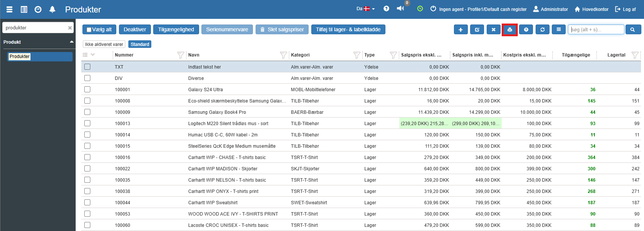Tick the checkbox for Galaxy S24 Ultra
This screenshot has height=231, width=644.
[x=87, y=89]
